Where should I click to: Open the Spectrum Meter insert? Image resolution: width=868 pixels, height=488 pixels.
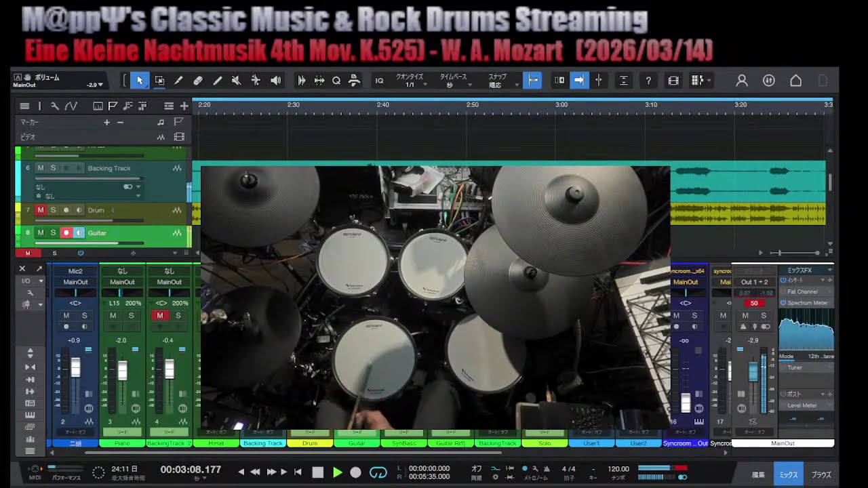806,303
